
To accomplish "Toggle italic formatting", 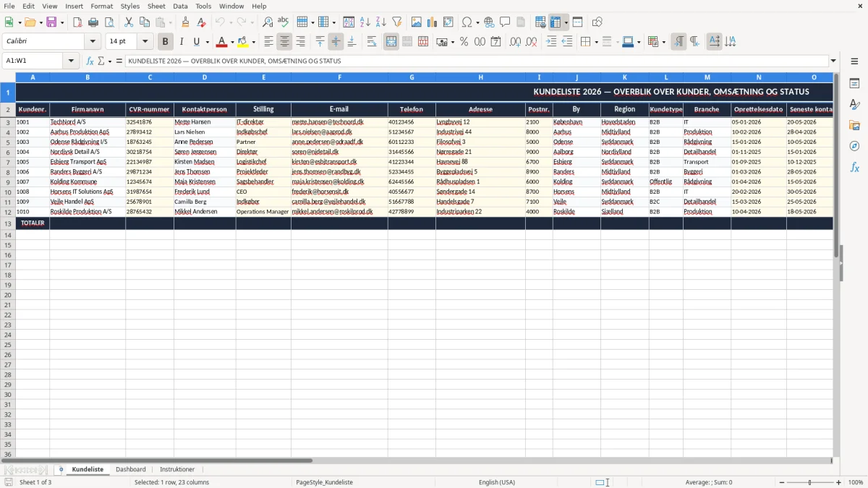I will click(181, 42).
